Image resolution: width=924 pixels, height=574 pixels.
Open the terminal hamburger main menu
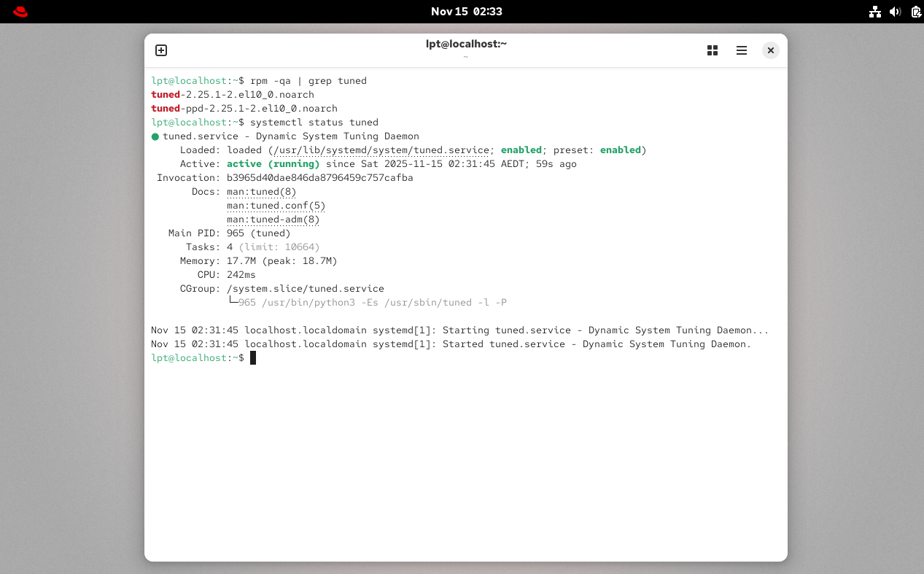coord(741,50)
